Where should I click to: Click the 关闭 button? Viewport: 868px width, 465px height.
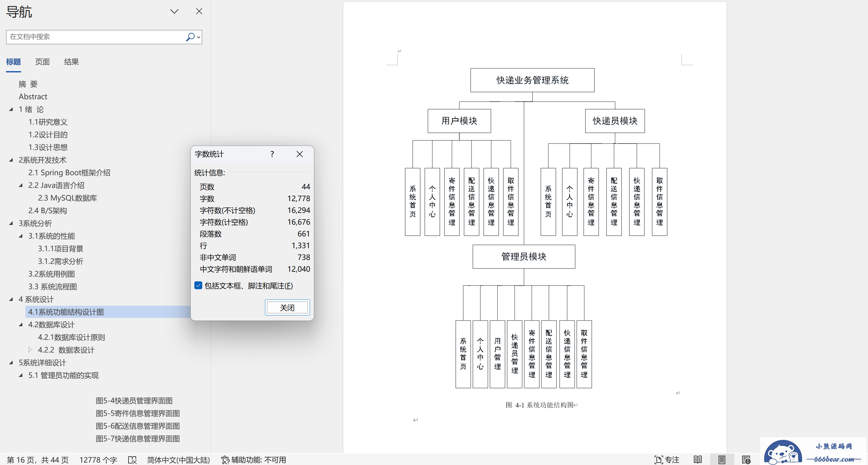287,308
